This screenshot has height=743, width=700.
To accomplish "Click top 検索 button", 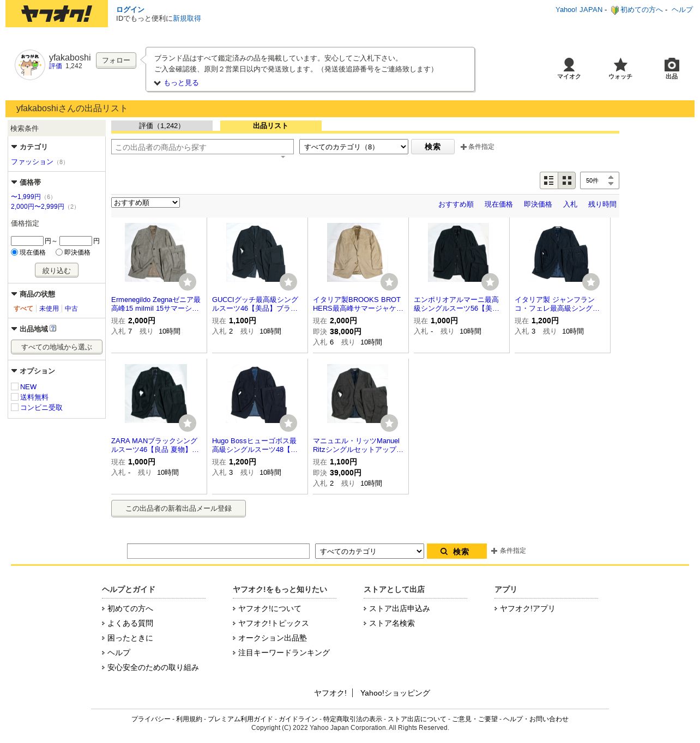I will point(433,147).
